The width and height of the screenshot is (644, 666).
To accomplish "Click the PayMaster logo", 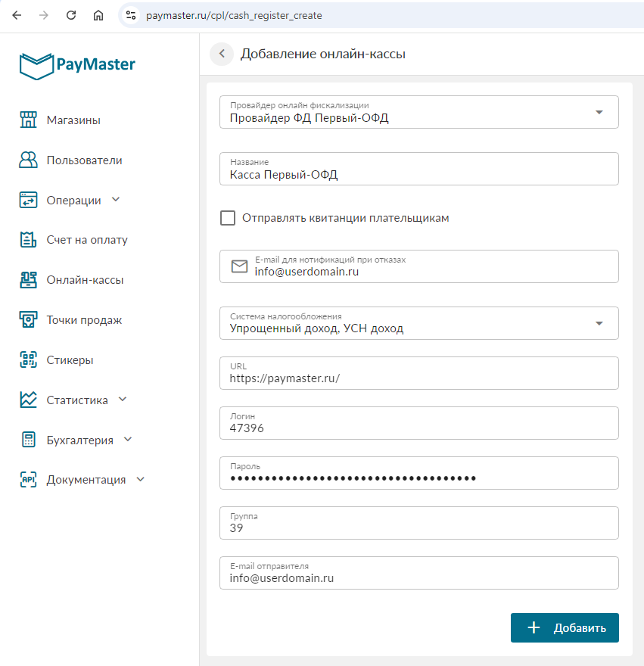I will pyautogui.click(x=77, y=66).
